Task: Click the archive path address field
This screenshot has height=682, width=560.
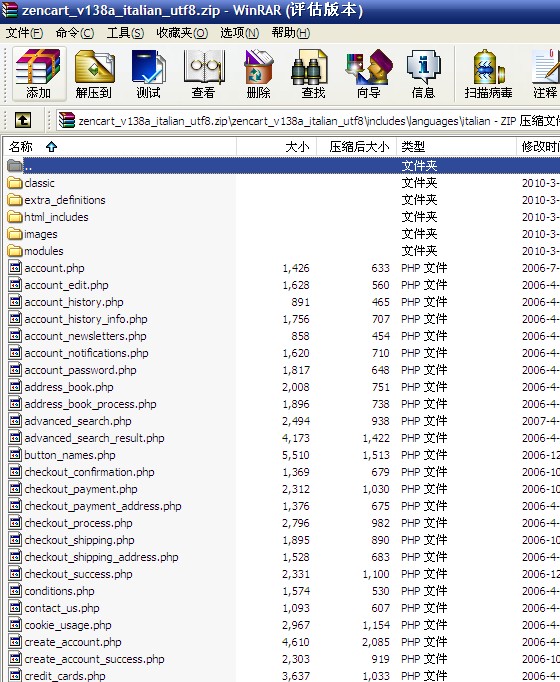Action: point(308,120)
